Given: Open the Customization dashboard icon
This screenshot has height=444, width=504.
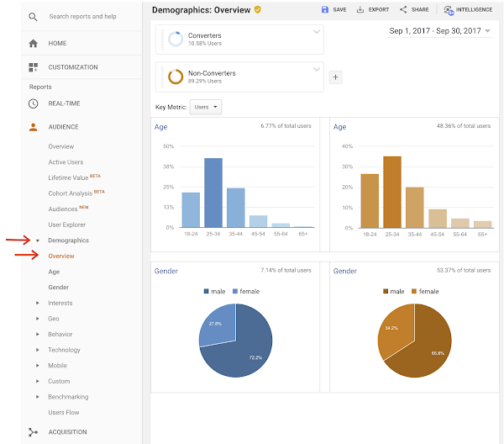Looking at the screenshot, I should 33,67.
